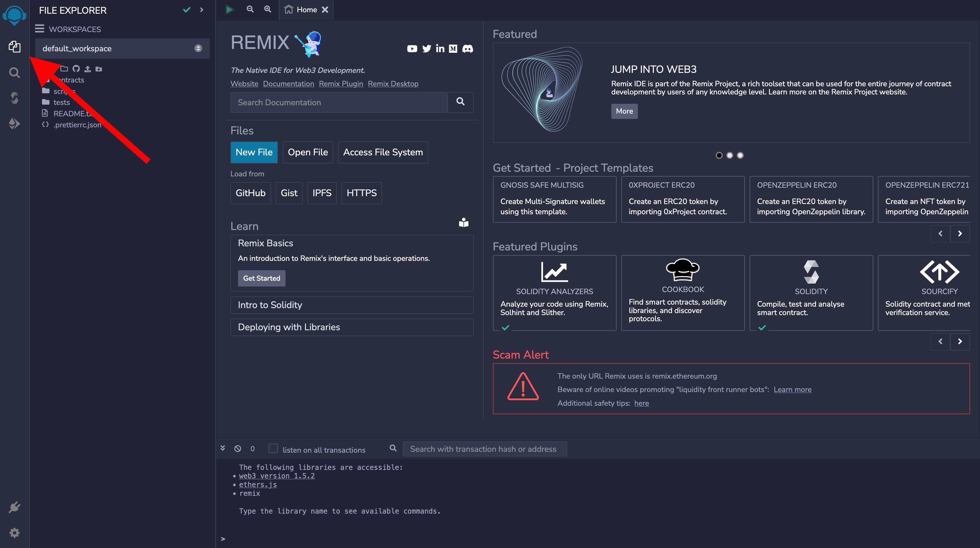Open Remix Plugin link

(341, 84)
